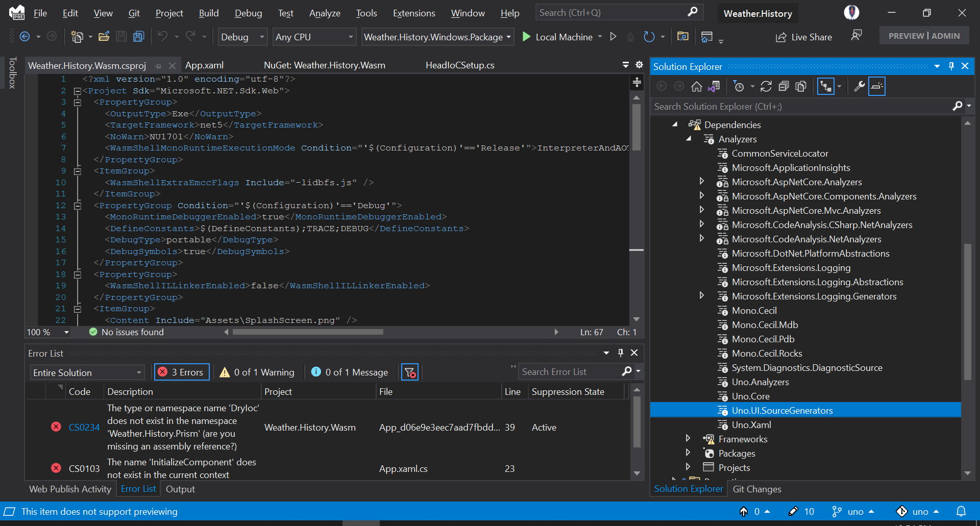Open the Any CPU platform dropdown
The height and width of the screenshot is (526, 980).
pyautogui.click(x=314, y=37)
